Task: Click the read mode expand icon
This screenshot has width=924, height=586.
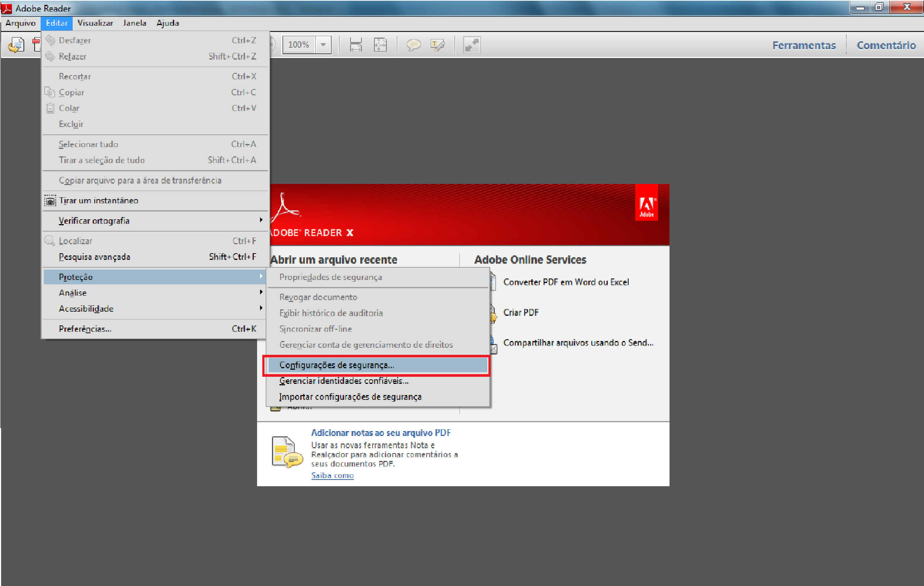Action: click(x=472, y=45)
